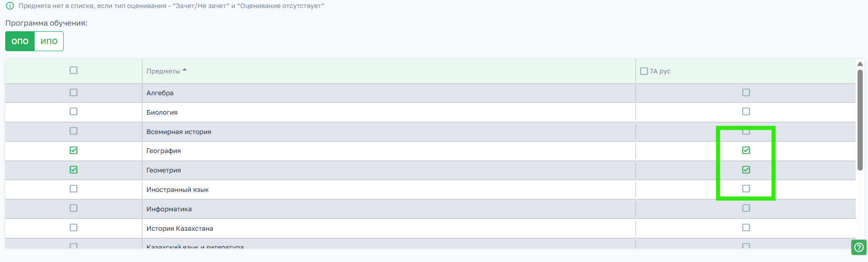Uncheck География in the 7А рус column
The height and width of the screenshot is (262, 868).
(x=746, y=150)
